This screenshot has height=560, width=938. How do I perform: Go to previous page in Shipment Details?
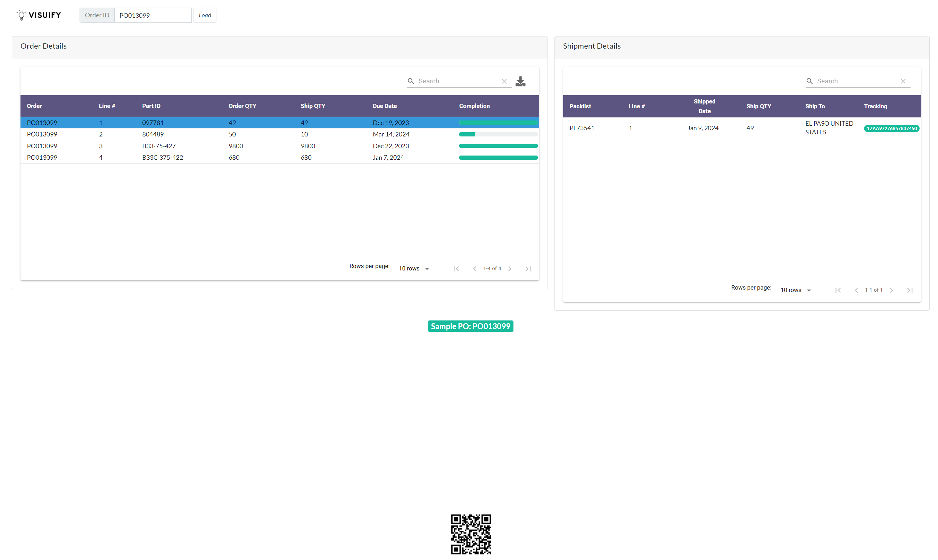(x=856, y=290)
